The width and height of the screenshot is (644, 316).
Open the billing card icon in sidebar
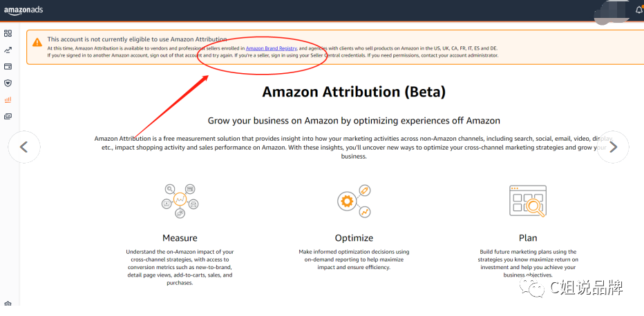point(8,66)
